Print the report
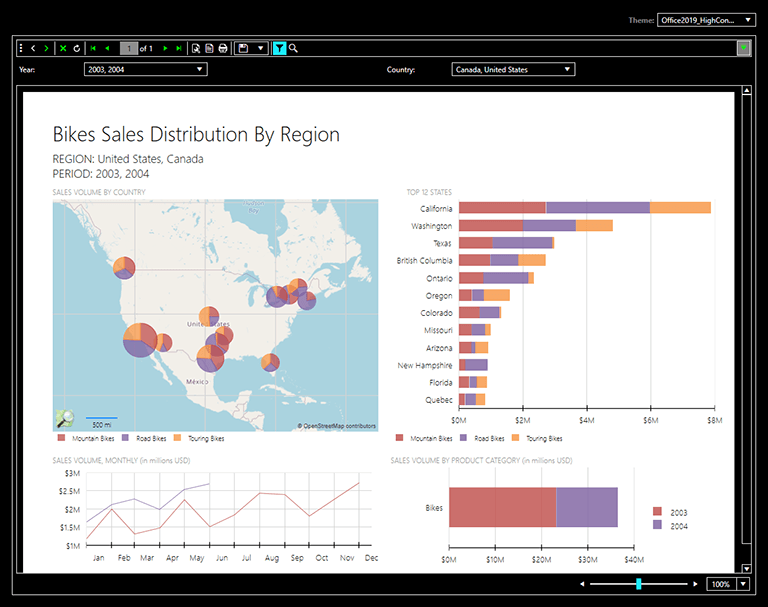768x607 pixels. 223,48
